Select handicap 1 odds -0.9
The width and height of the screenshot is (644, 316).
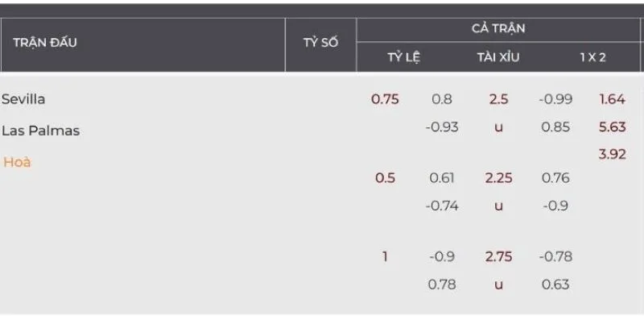(x=441, y=256)
